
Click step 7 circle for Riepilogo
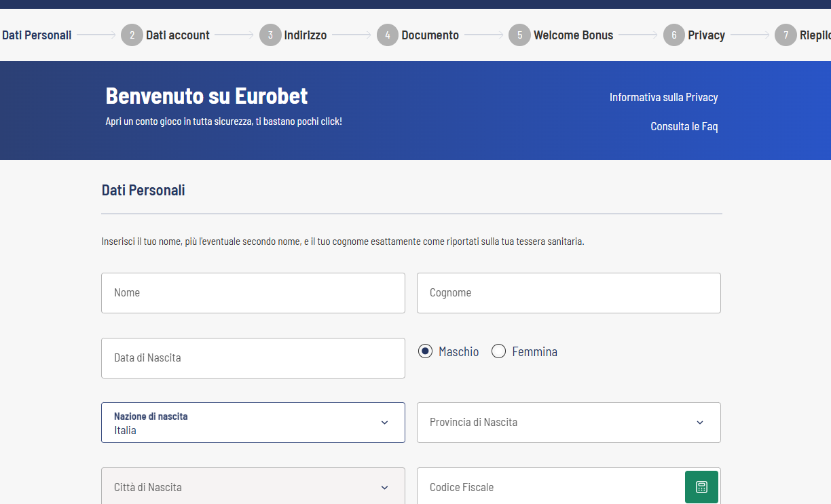pos(786,35)
